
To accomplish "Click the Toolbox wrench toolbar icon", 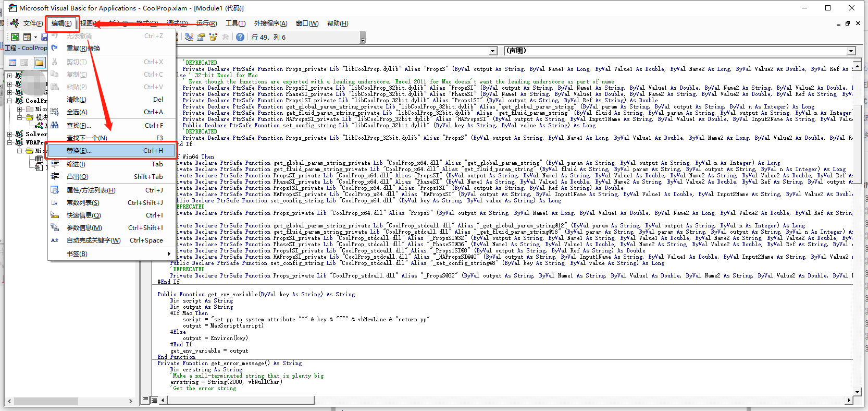I will [x=225, y=37].
